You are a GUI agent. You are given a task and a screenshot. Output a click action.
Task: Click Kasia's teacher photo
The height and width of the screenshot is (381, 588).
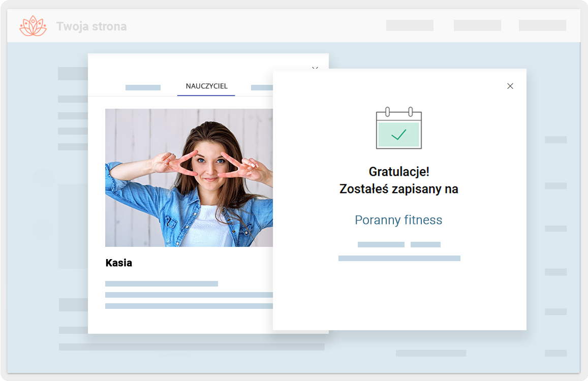pyautogui.click(x=189, y=178)
